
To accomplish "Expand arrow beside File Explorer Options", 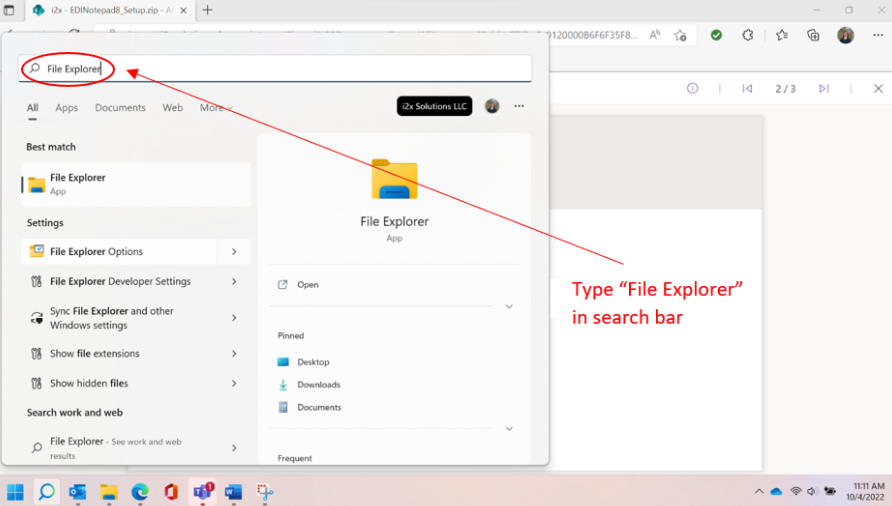I will pos(234,252).
